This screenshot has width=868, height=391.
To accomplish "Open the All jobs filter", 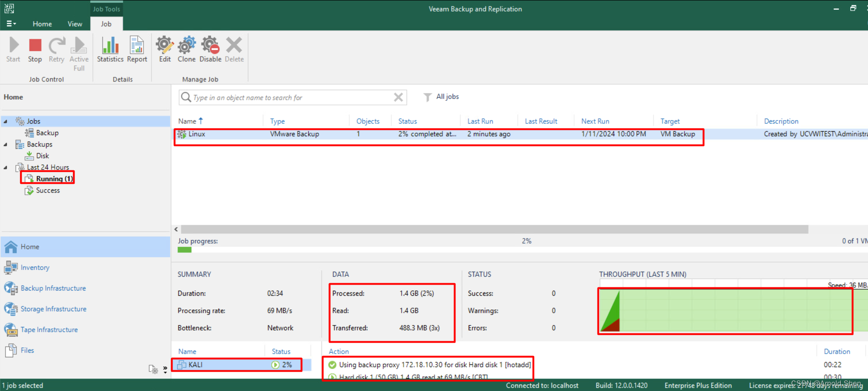I will click(x=441, y=97).
